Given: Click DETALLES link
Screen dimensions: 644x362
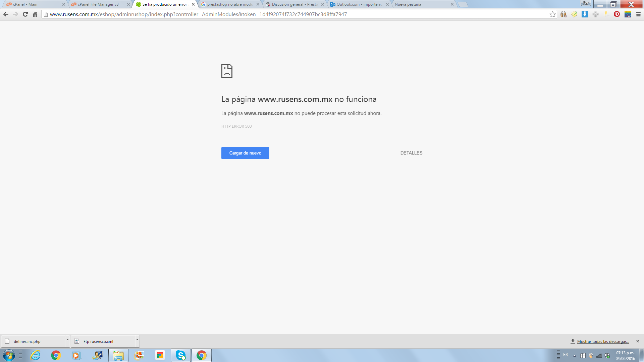Looking at the screenshot, I should [x=411, y=153].
